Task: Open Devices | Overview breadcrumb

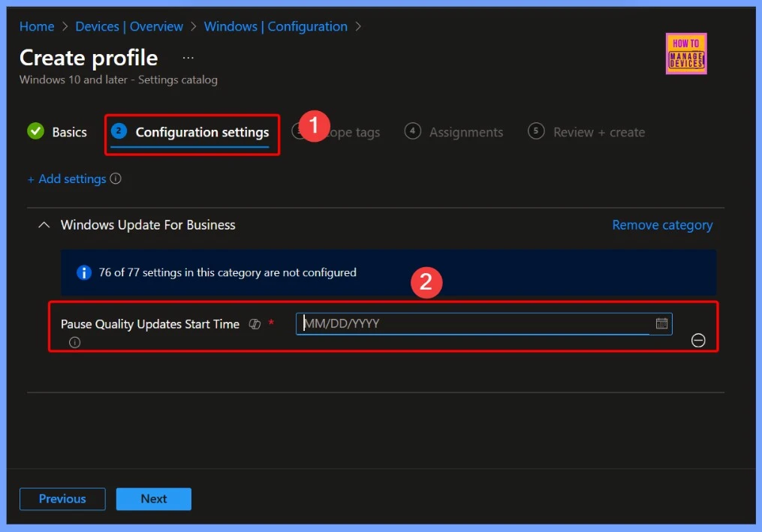Action: 129,26
